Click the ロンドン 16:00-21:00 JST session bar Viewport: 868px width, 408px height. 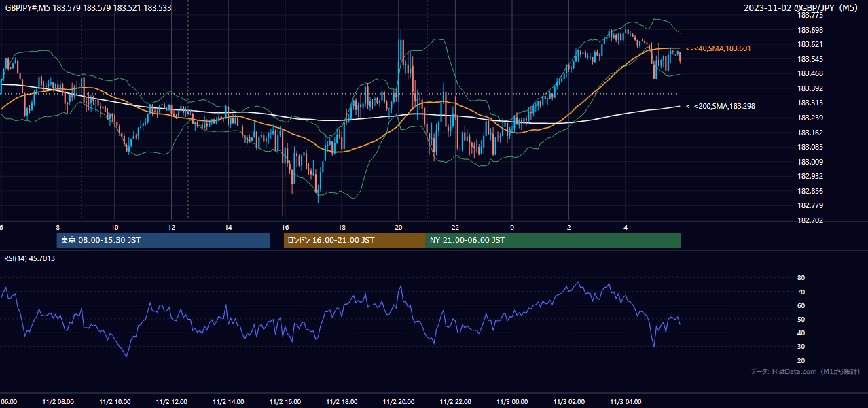click(355, 240)
